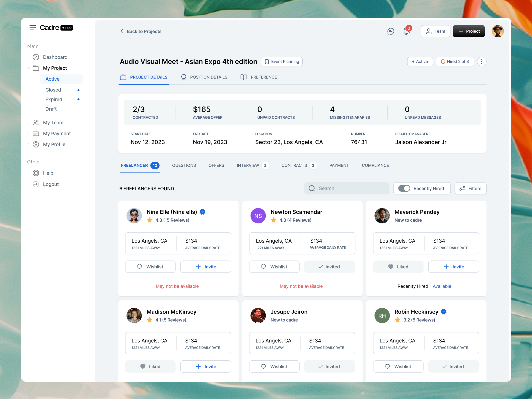Toggle Wishlist for Nina Elle
532x399 pixels.
tap(150, 267)
